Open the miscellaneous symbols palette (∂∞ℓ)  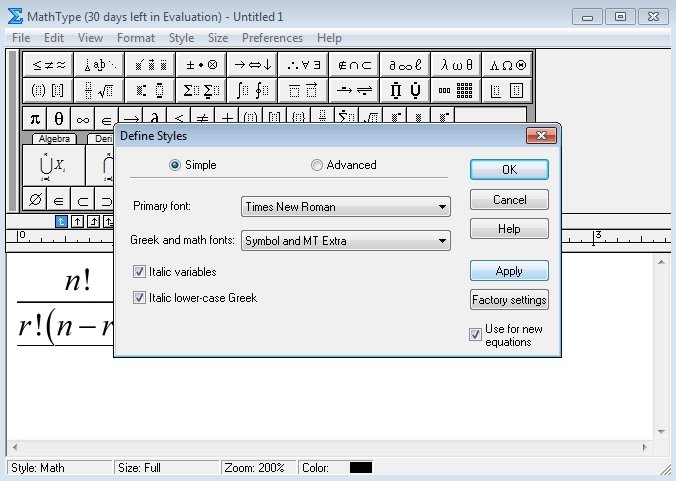click(405, 65)
